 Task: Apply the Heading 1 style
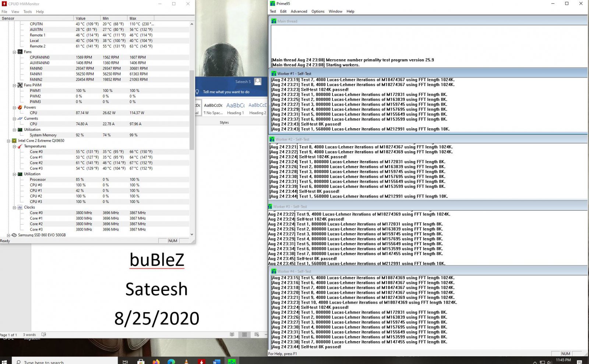235,108
